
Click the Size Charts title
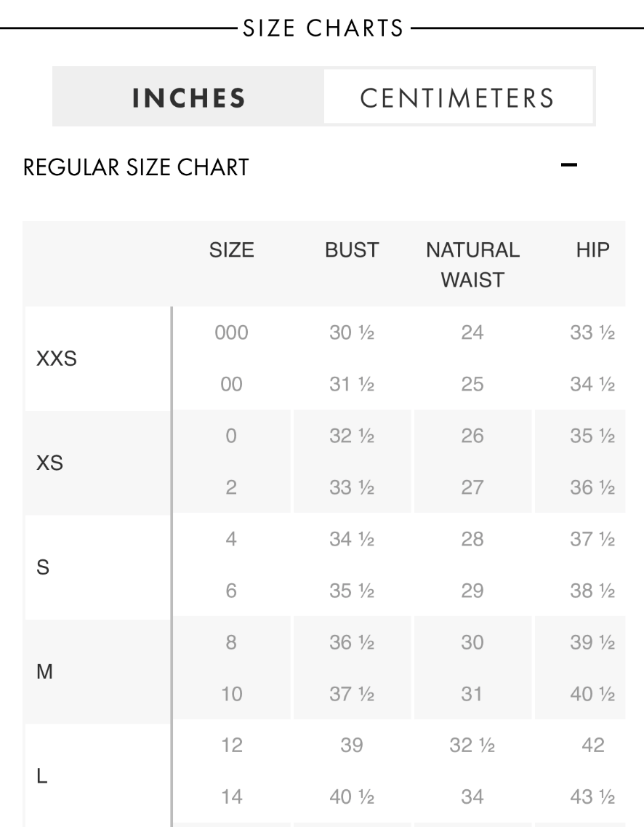click(323, 28)
